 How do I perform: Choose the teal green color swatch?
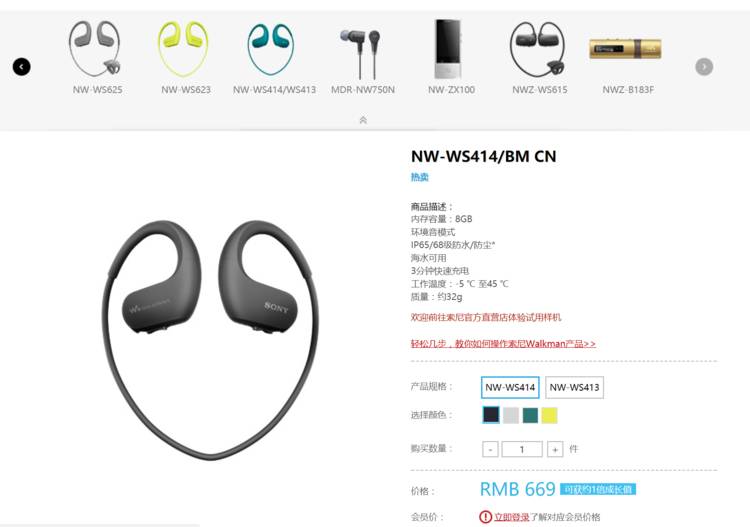click(x=530, y=415)
